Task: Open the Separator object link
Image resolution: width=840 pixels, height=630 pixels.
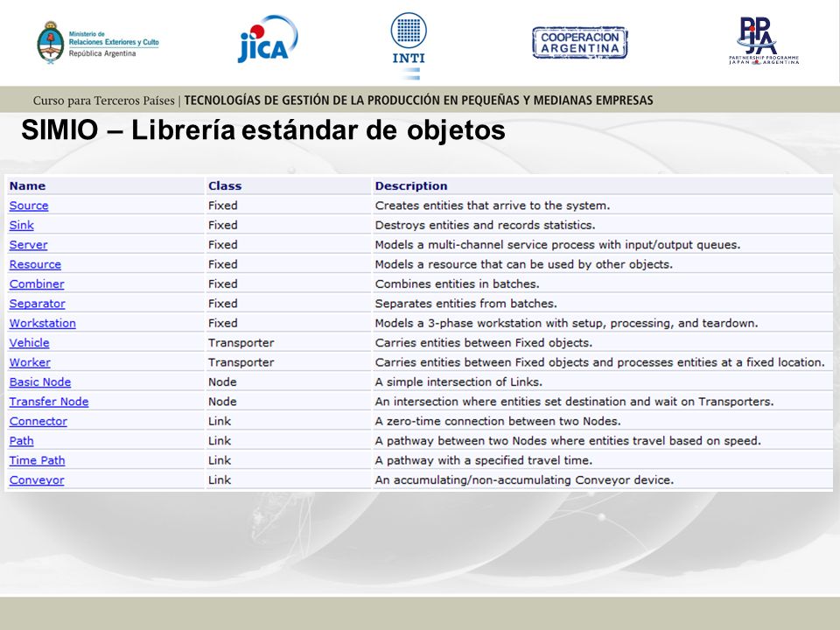Action: [x=38, y=304]
